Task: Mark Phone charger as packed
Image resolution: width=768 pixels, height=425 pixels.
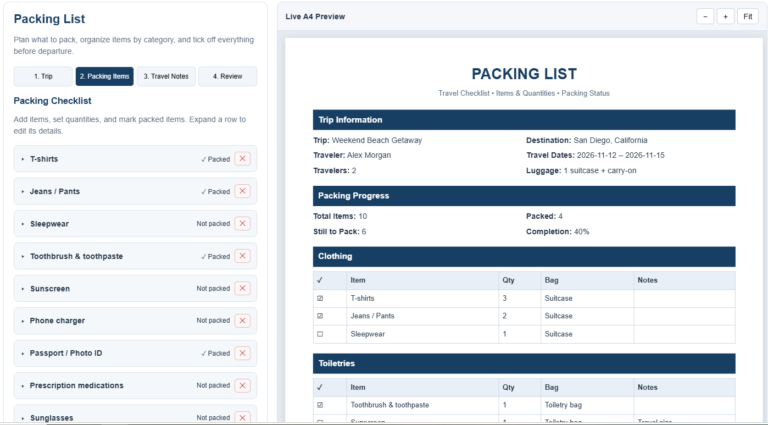Action: (x=213, y=321)
